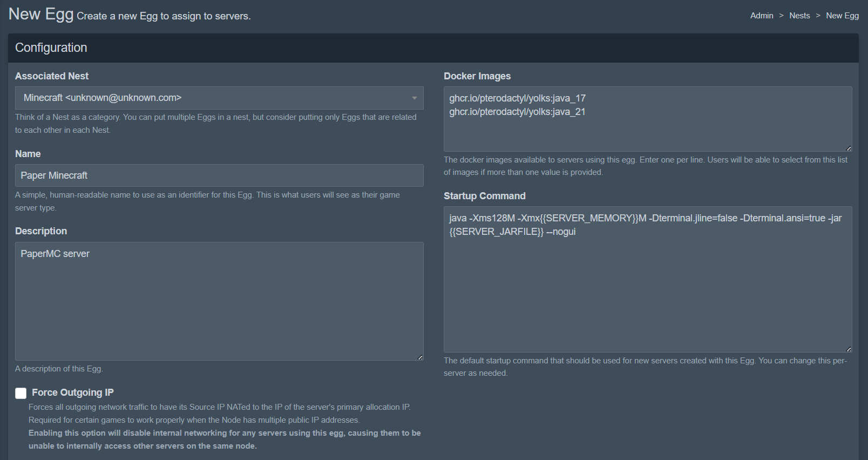This screenshot has width=868, height=460.
Task: Open the Associated Nest dropdown
Action: click(x=219, y=98)
